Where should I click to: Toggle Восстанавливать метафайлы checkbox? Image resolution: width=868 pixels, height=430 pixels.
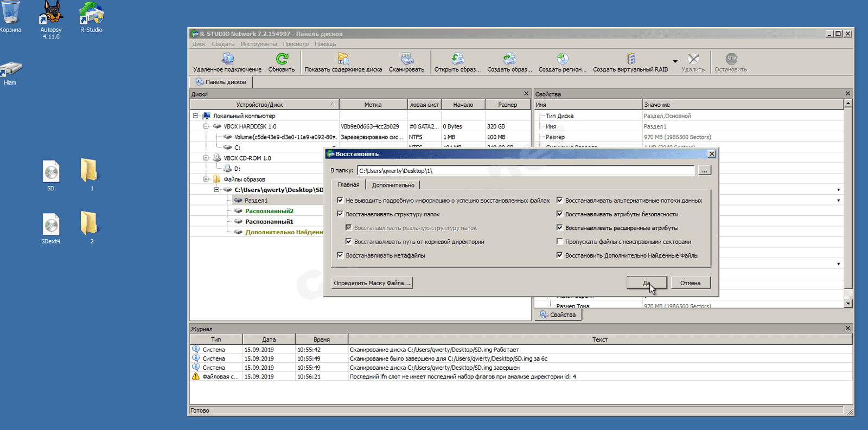(x=340, y=255)
